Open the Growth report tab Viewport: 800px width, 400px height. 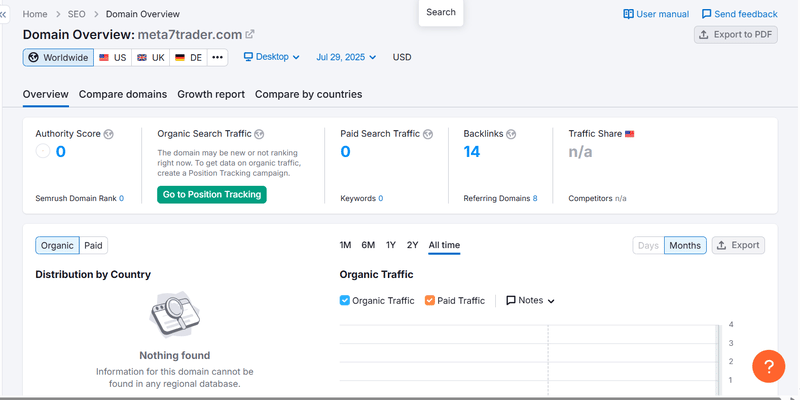[x=211, y=94]
